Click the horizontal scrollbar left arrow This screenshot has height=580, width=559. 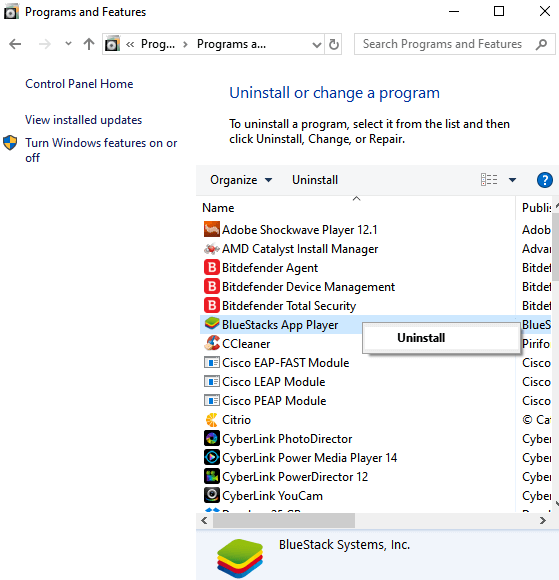[204, 521]
